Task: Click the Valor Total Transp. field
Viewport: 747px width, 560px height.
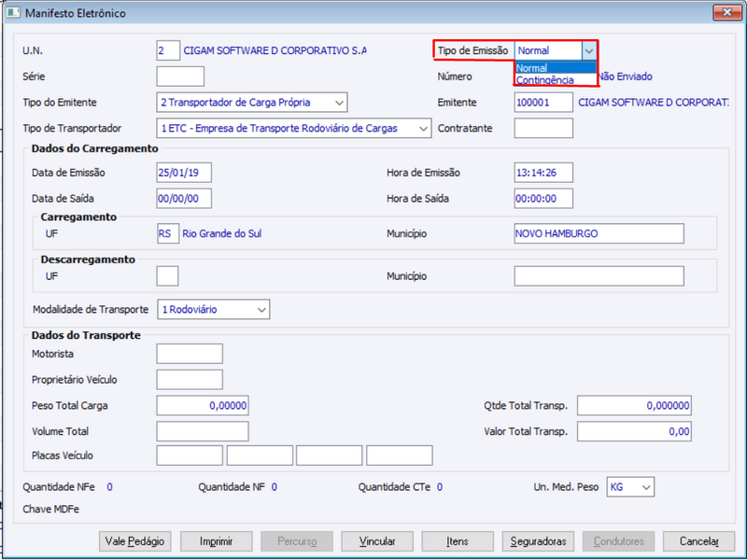Action: pos(634,431)
